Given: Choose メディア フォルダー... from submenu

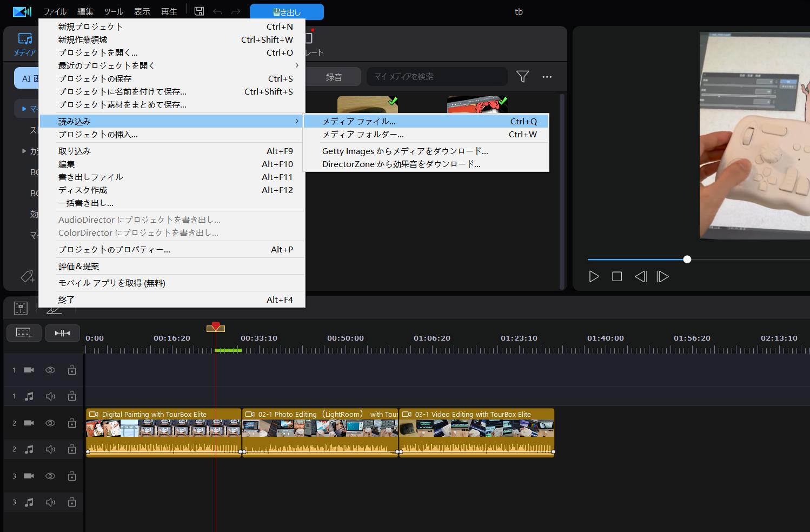Looking at the screenshot, I should (x=363, y=135).
